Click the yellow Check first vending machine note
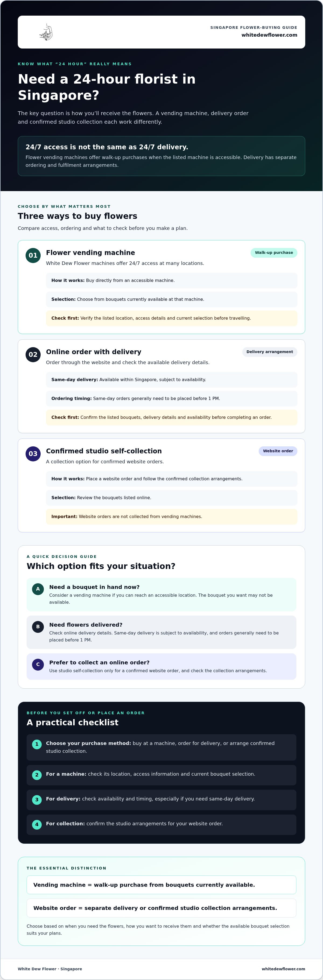 (171, 318)
